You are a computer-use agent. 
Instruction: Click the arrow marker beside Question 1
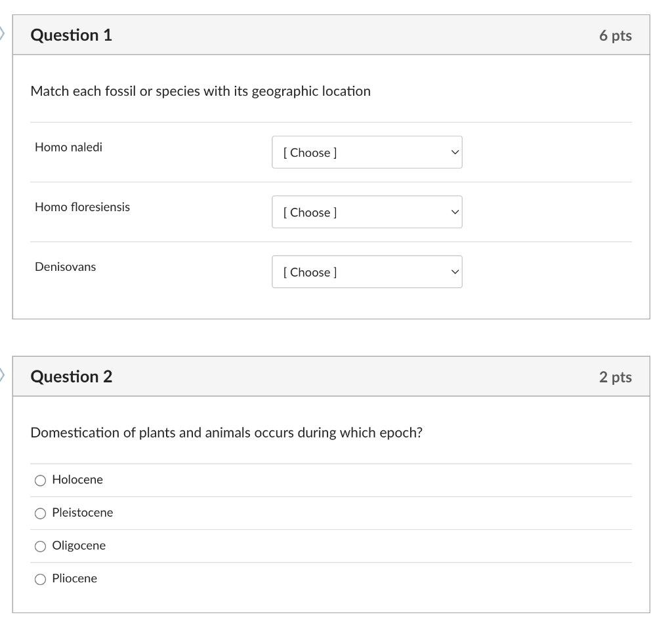3,34
